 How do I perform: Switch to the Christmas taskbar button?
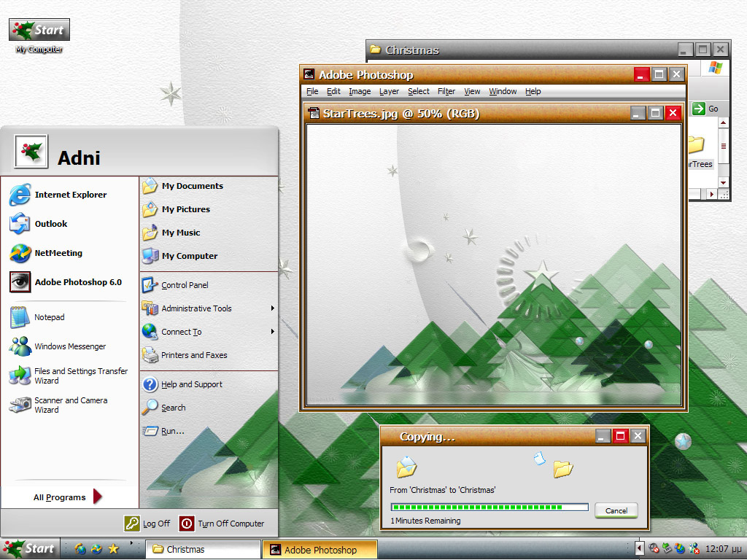click(203, 549)
